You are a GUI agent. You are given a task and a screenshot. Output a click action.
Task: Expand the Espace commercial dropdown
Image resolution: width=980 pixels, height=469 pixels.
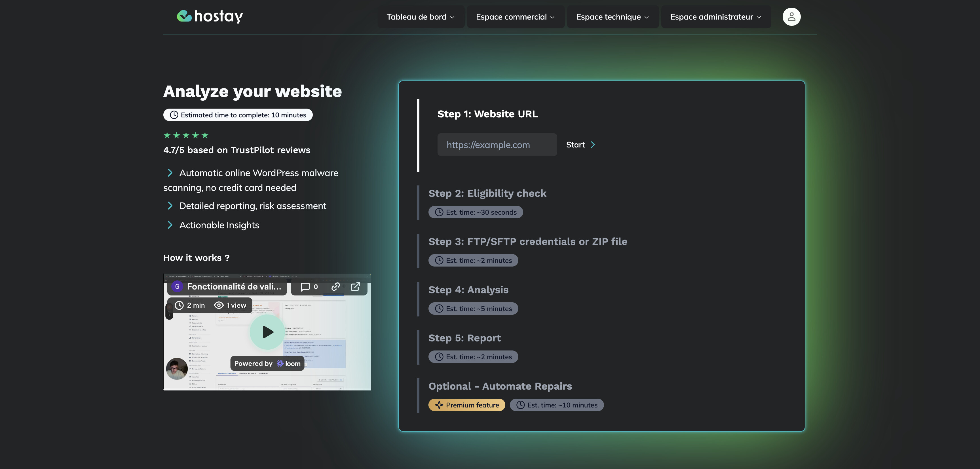pos(516,17)
